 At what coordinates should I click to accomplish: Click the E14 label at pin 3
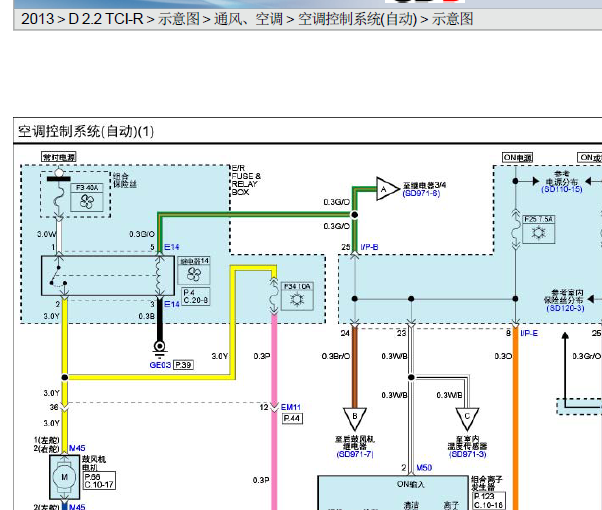pyautogui.click(x=172, y=304)
